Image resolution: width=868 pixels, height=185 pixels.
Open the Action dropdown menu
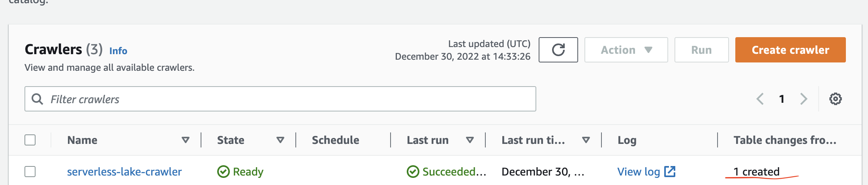click(626, 50)
